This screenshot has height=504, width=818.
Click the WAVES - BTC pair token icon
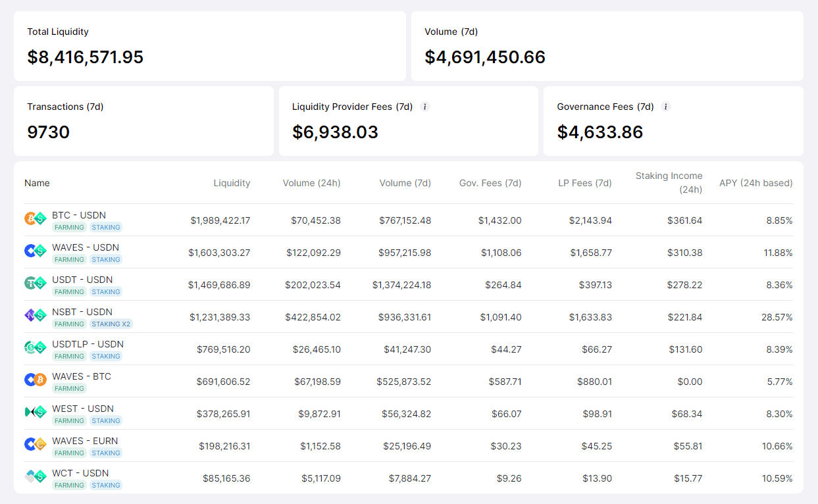coord(36,380)
